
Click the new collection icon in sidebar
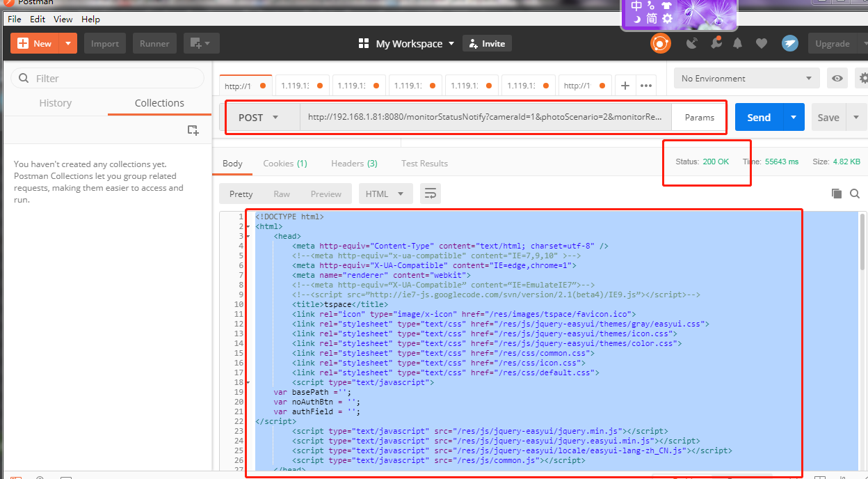(193, 130)
